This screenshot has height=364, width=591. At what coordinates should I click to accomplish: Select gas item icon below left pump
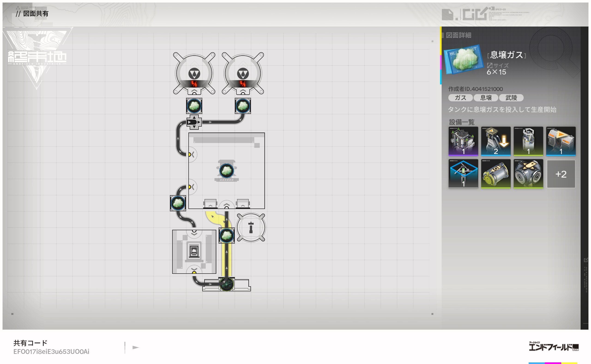click(194, 106)
